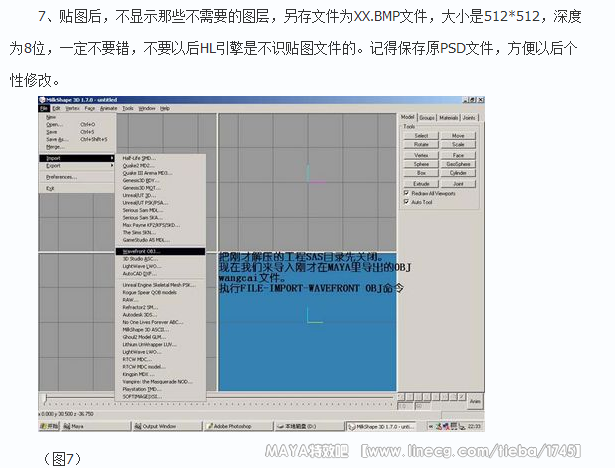The height and width of the screenshot is (468, 615).
Task: Open the Face menu
Action: [90, 108]
